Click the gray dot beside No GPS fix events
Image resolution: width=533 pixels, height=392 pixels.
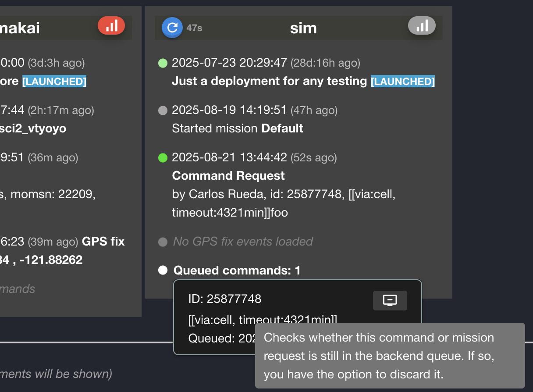(x=163, y=242)
